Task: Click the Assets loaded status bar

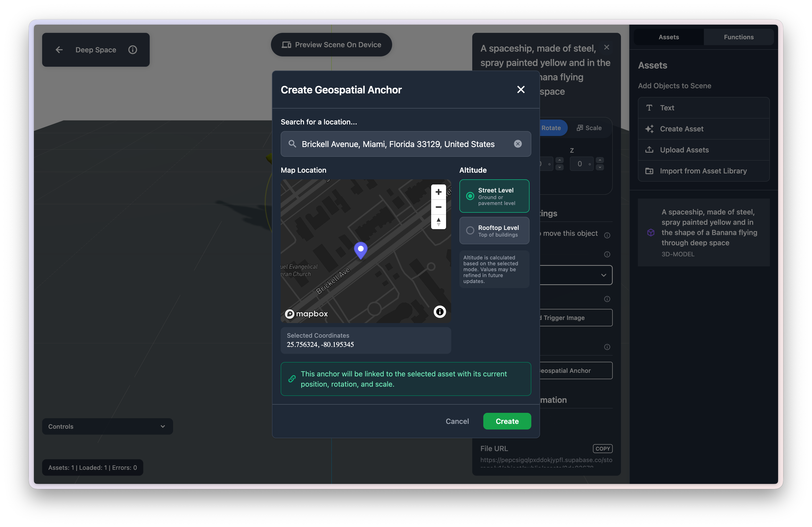Action: (92, 468)
